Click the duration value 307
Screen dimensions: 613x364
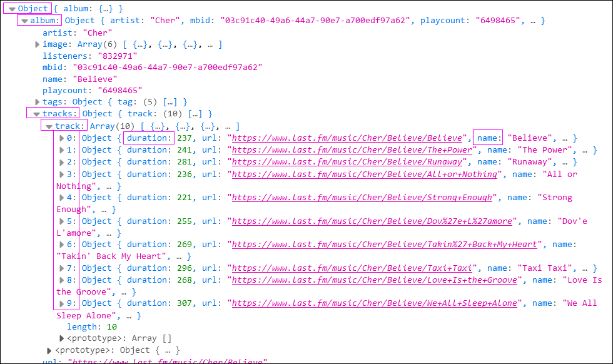(x=185, y=303)
